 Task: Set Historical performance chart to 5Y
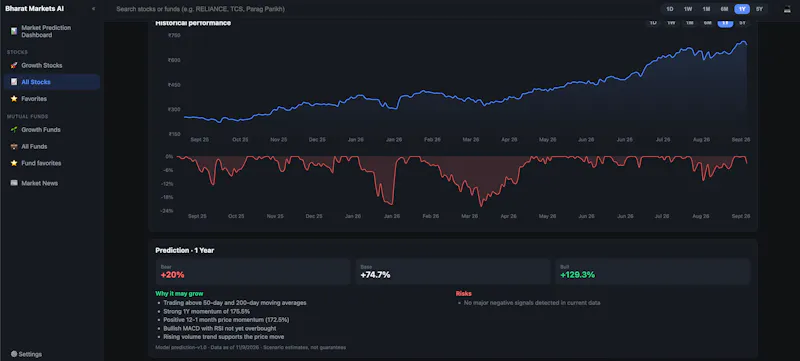point(742,23)
